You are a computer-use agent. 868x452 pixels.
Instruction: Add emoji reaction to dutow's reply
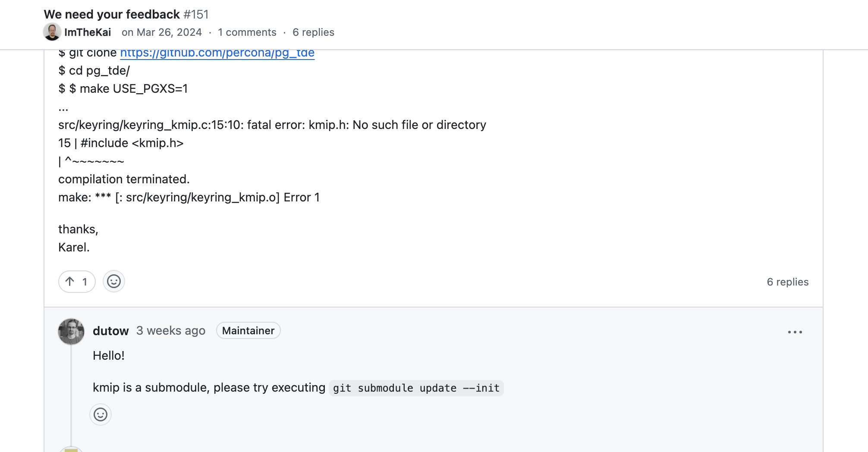pyautogui.click(x=101, y=414)
